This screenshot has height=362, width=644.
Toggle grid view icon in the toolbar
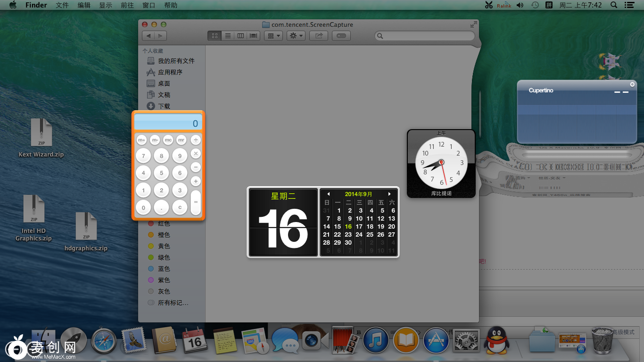pos(214,35)
